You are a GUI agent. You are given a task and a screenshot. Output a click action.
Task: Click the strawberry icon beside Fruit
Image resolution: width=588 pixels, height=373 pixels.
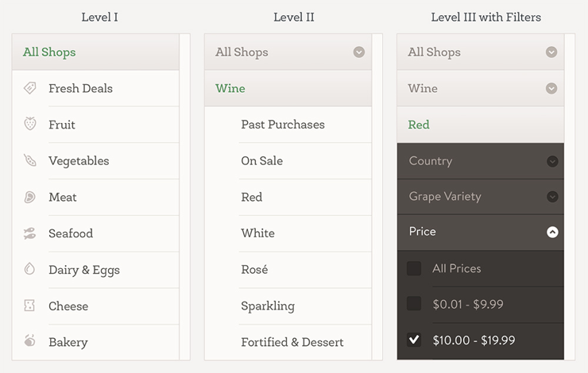coord(30,124)
